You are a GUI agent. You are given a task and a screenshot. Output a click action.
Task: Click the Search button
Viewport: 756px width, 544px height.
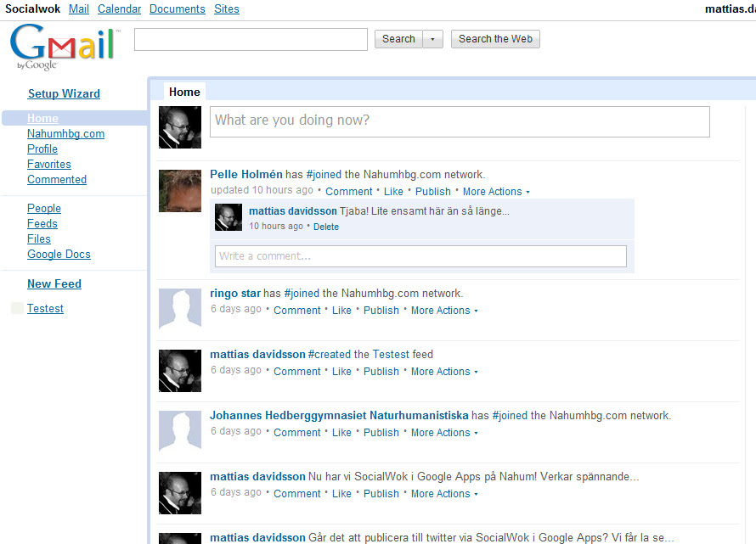tap(398, 39)
